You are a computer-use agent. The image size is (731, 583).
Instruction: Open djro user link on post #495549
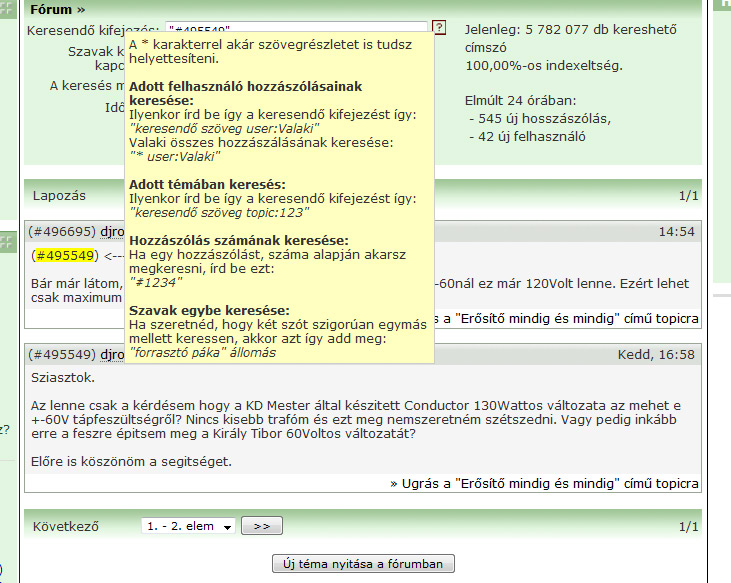pos(112,355)
